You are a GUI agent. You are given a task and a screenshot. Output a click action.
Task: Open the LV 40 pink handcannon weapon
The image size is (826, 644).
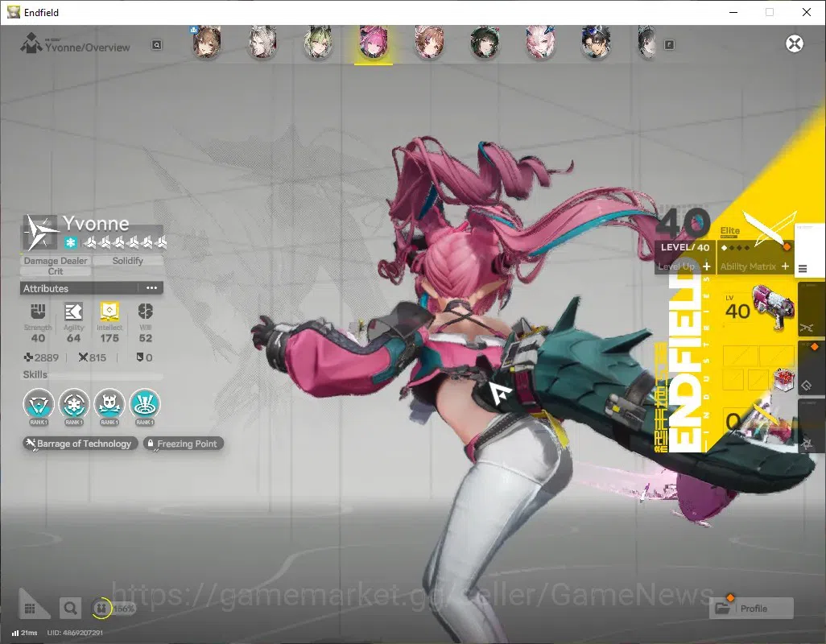click(758, 310)
